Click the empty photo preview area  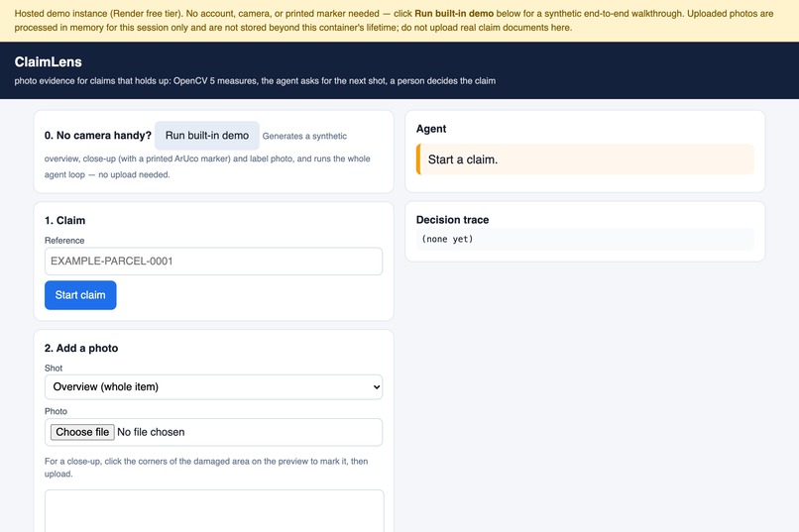[x=214, y=510]
